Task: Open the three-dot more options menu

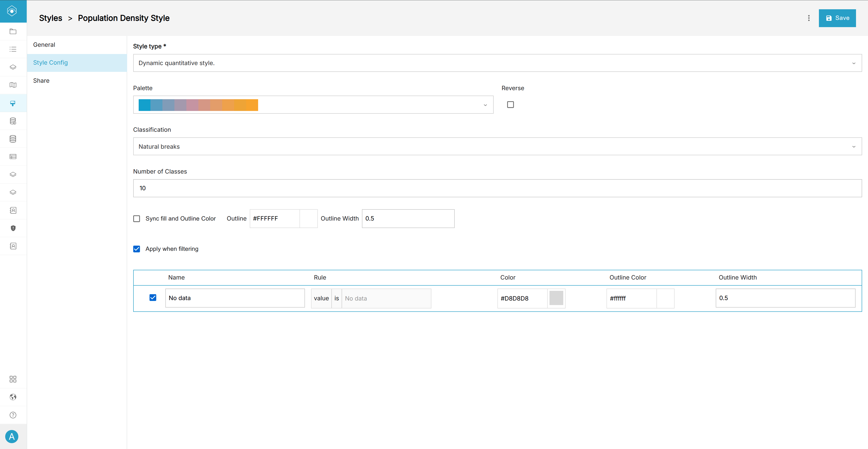Action: coord(809,18)
